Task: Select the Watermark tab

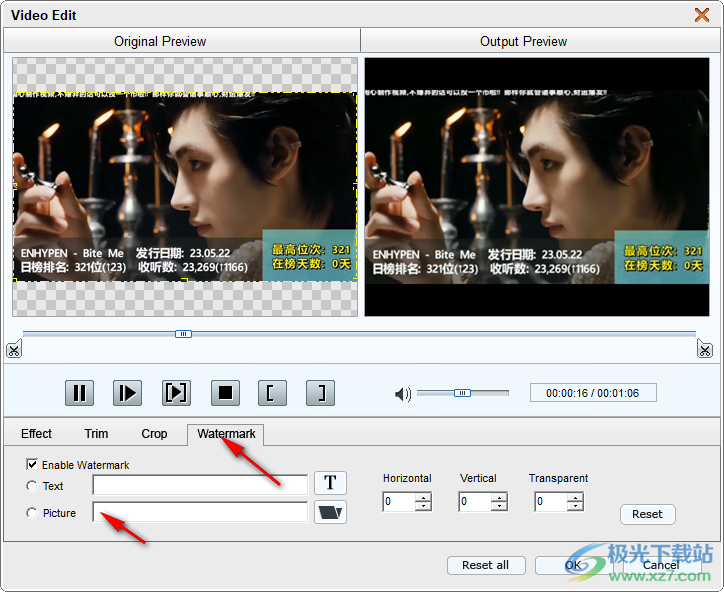Action: tap(226, 434)
